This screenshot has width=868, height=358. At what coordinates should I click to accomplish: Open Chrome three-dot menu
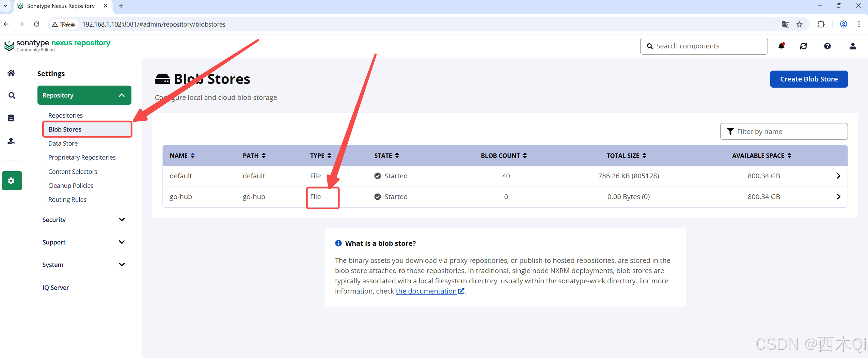pyautogui.click(x=859, y=24)
